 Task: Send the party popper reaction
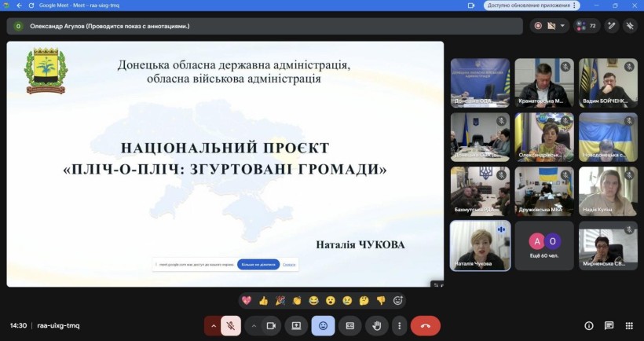[x=280, y=301]
